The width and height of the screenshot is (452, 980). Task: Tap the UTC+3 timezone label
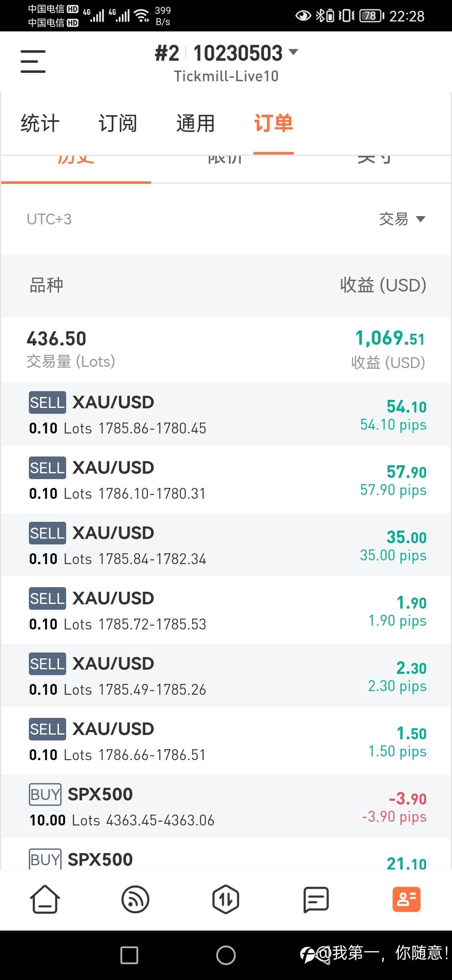[49, 219]
